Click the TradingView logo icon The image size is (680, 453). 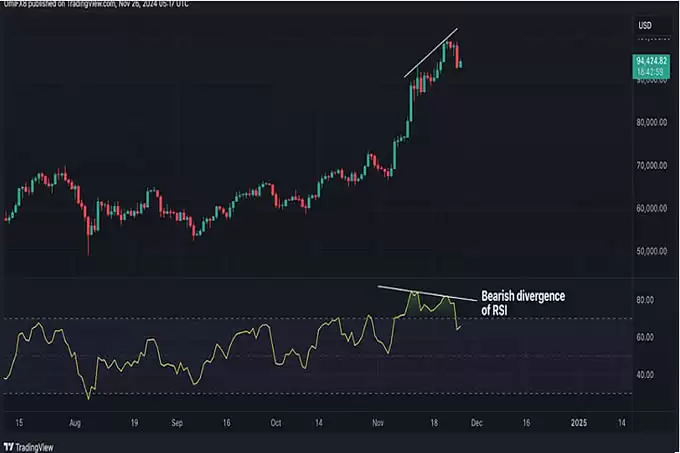click(x=12, y=445)
